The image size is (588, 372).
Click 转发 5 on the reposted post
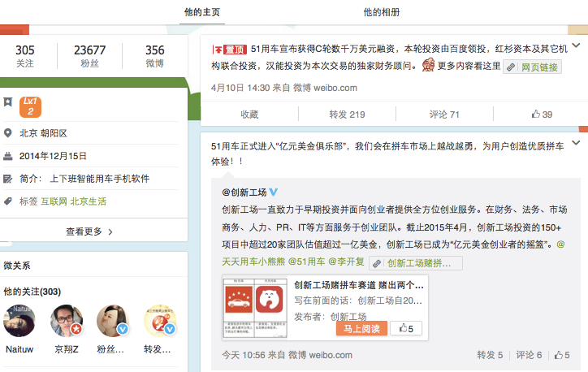pos(490,355)
